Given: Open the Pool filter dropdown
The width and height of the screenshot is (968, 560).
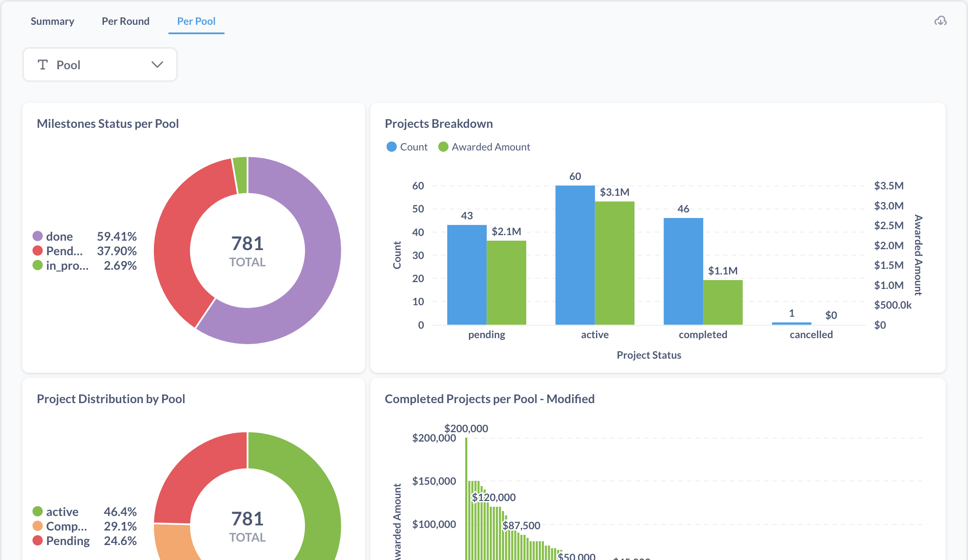Looking at the screenshot, I should 100,65.
